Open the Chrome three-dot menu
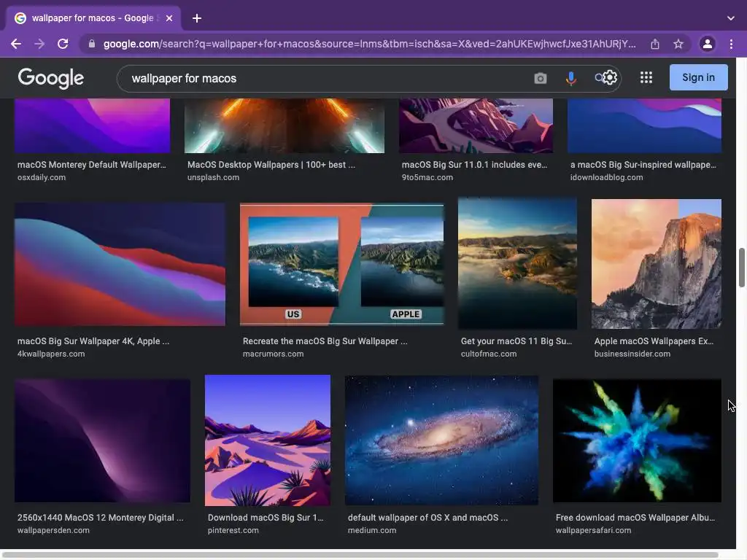The width and height of the screenshot is (747, 560). pyautogui.click(x=731, y=44)
